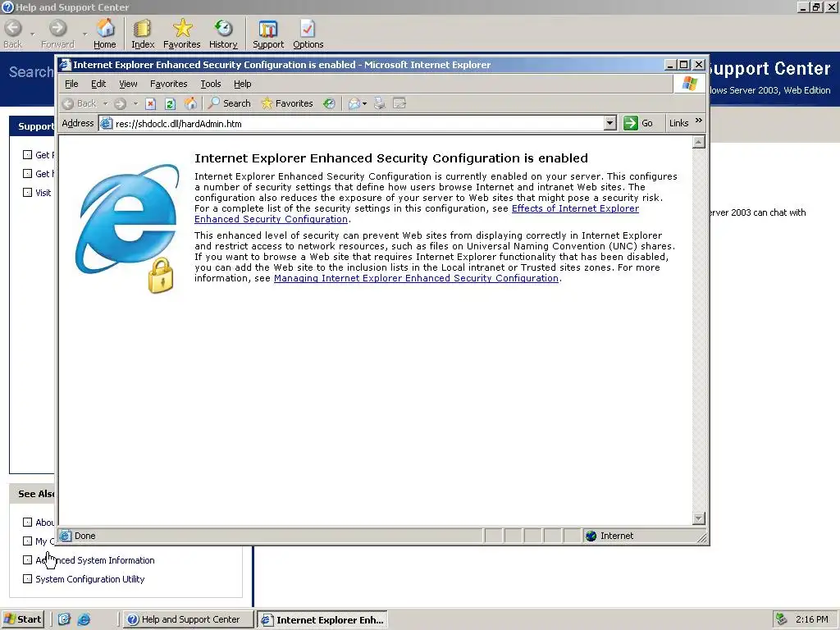Click Back in Help and Support Center toolbar
The width and height of the screenshot is (840, 630).
click(13, 34)
